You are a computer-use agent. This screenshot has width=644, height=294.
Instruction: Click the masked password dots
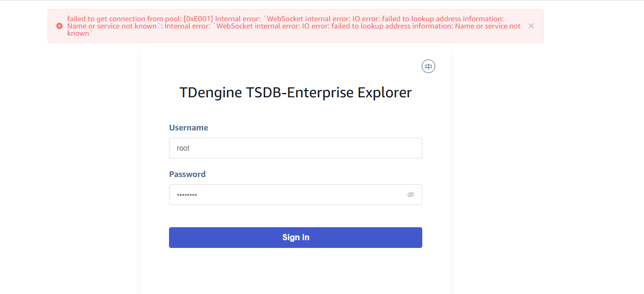[x=187, y=195]
